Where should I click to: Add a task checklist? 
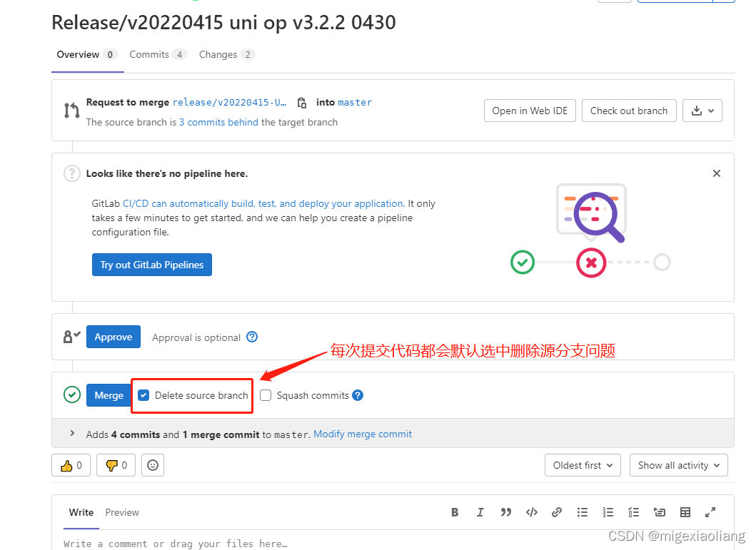(633, 512)
